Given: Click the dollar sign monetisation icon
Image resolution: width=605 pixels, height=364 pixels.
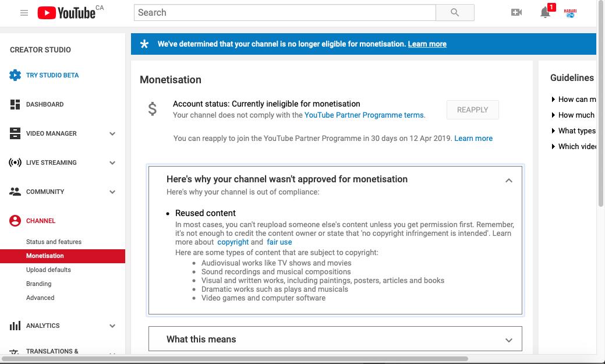Looking at the screenshot, I should [x=153, y=109].
